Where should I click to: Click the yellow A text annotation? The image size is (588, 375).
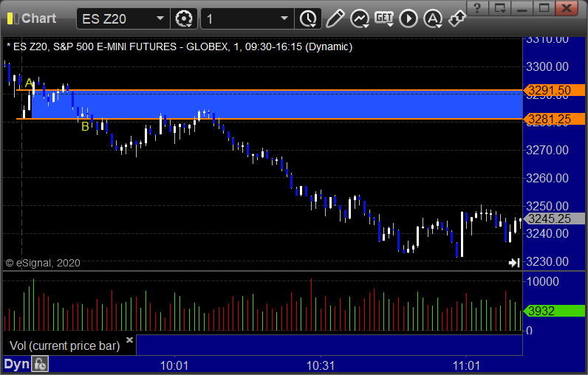point(29,83)
